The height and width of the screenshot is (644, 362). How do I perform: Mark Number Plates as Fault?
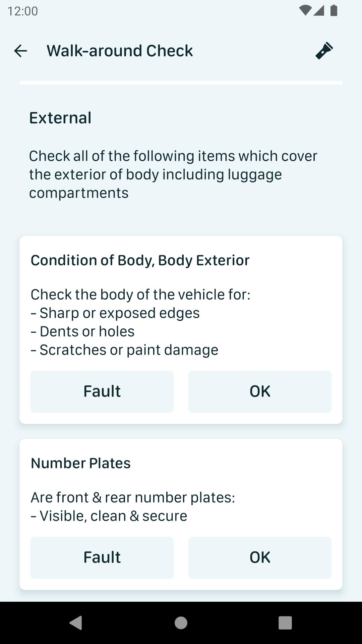102,557
